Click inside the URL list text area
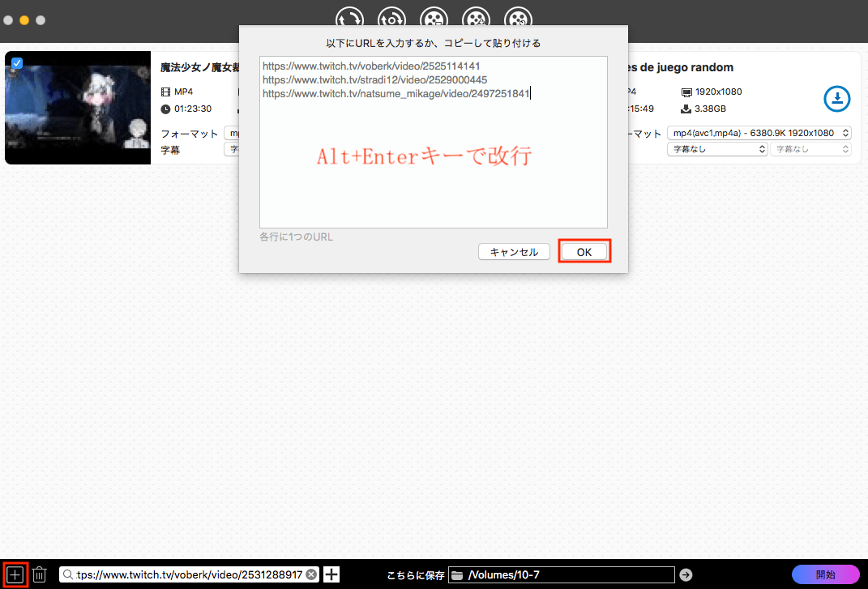The image size is (868, 589). [x=434, y=142]
